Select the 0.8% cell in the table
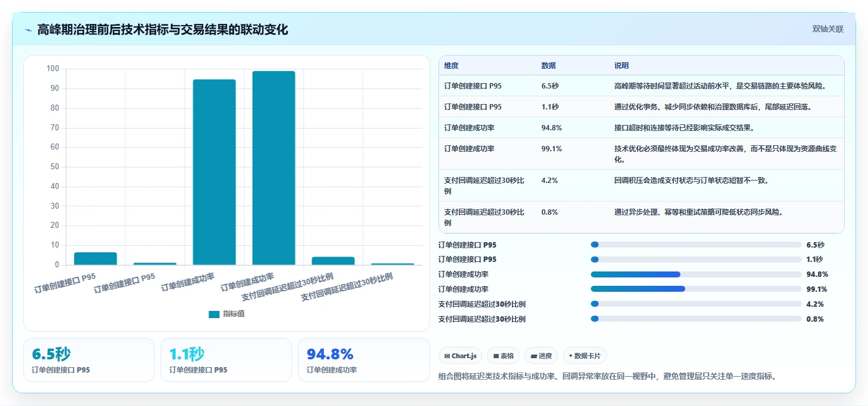The width and height of the screenshot is (868, 406). pos(550,212)
